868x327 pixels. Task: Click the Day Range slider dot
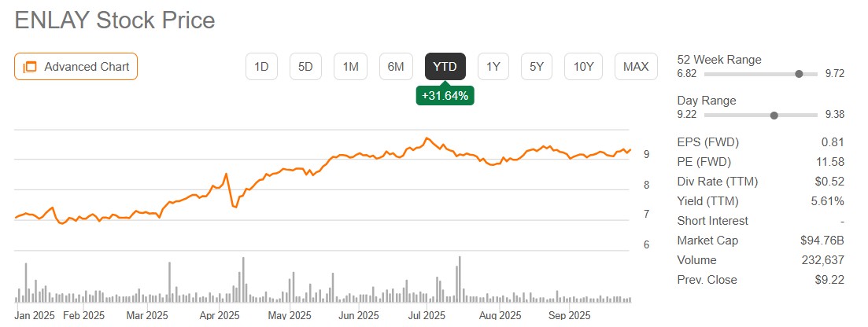774,115
